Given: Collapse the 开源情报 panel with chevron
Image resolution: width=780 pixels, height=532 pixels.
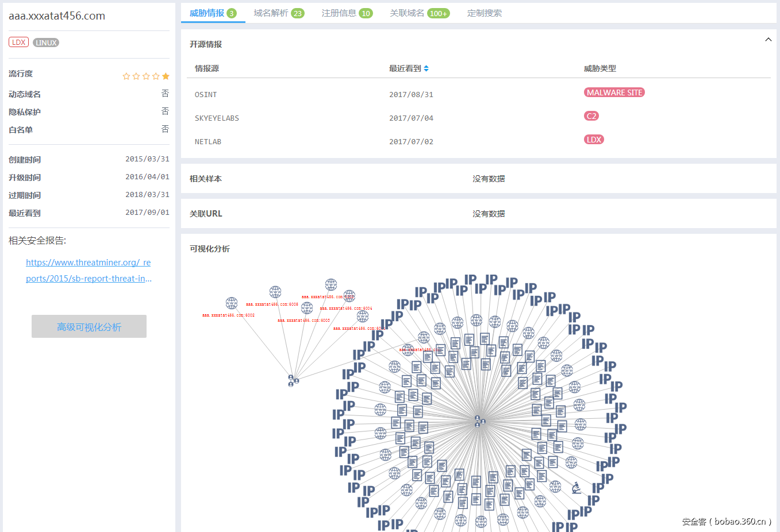Looking at the screenshot, I should click(x=768, y=40).
